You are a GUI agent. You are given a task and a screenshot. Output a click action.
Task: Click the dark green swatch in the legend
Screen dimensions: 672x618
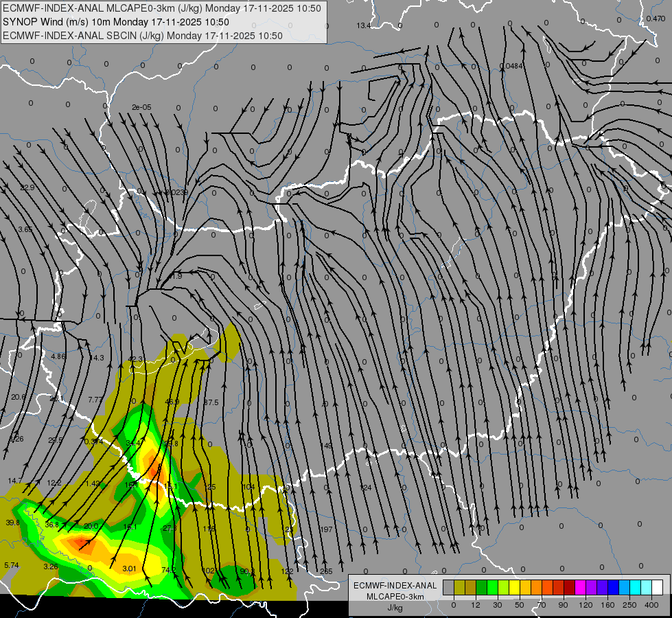[x=482, y=587]
